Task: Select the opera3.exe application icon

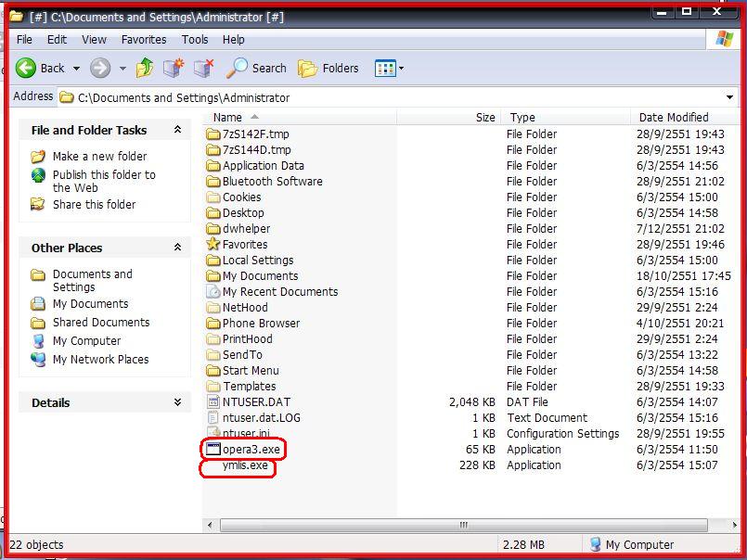Action: tap(213, 449)
